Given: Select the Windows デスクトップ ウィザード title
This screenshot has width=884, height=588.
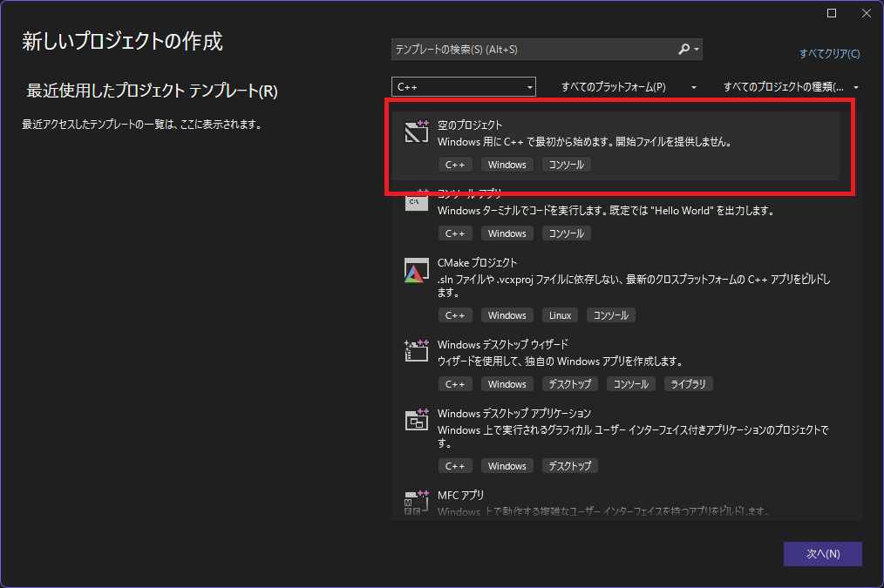Looking at the screenshot, I should [502, 344].
